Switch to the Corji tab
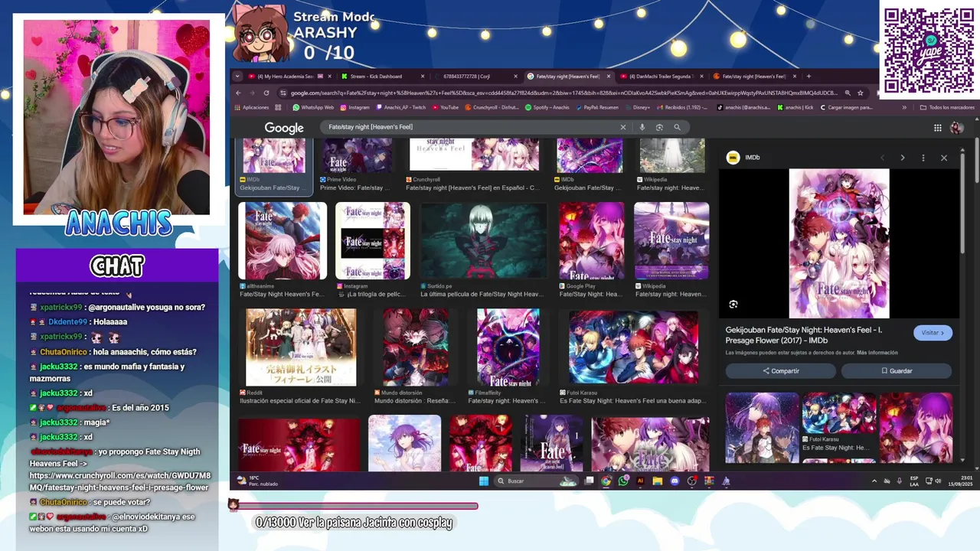 coord(475,76)
